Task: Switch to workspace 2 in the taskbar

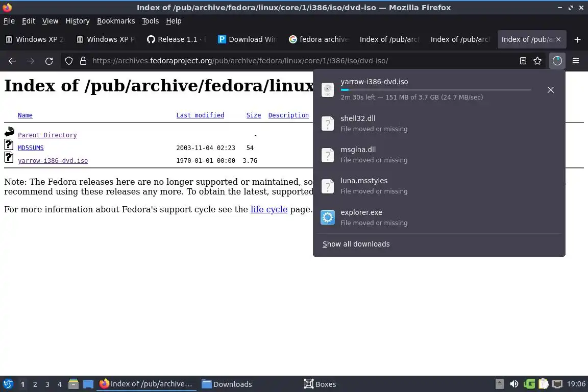Action: [x=35, y=384]
